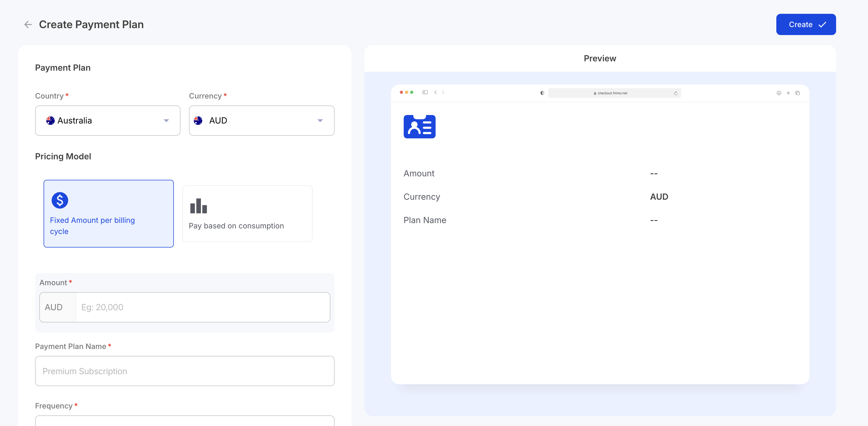This screenshot has height=426, width=868.
Task: Select Pay based on consumption option
Action: pos(247,214)
